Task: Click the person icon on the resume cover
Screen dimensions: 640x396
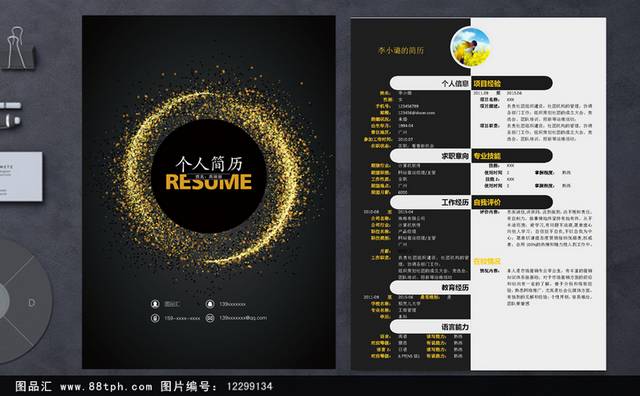Action: point(155,304)
